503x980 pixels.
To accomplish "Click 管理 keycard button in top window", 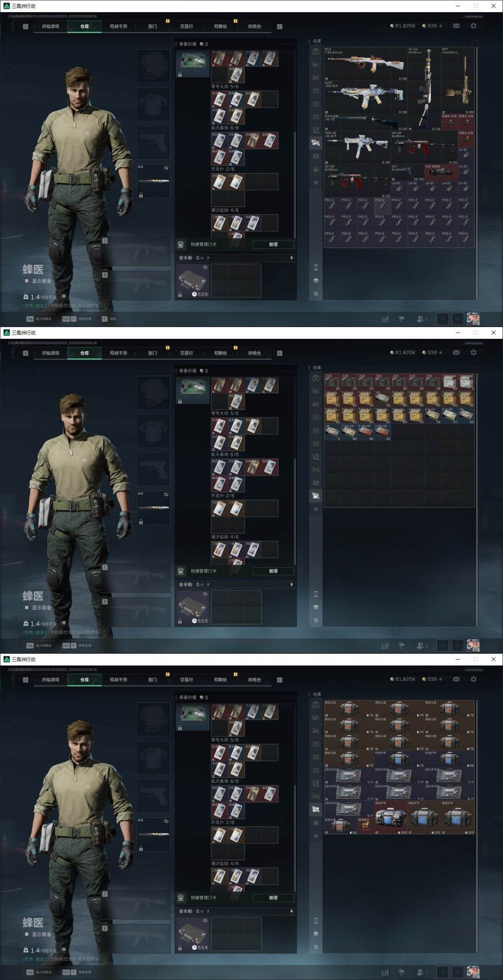I will click(273, 244).
